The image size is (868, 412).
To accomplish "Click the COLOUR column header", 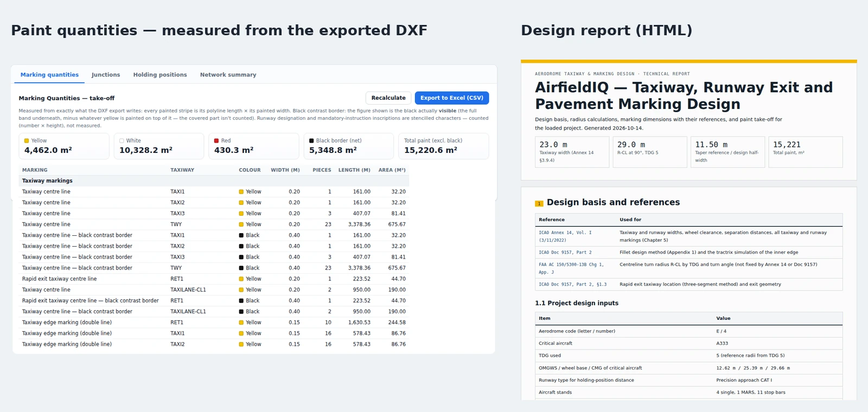I will click(x=250, y=170).
